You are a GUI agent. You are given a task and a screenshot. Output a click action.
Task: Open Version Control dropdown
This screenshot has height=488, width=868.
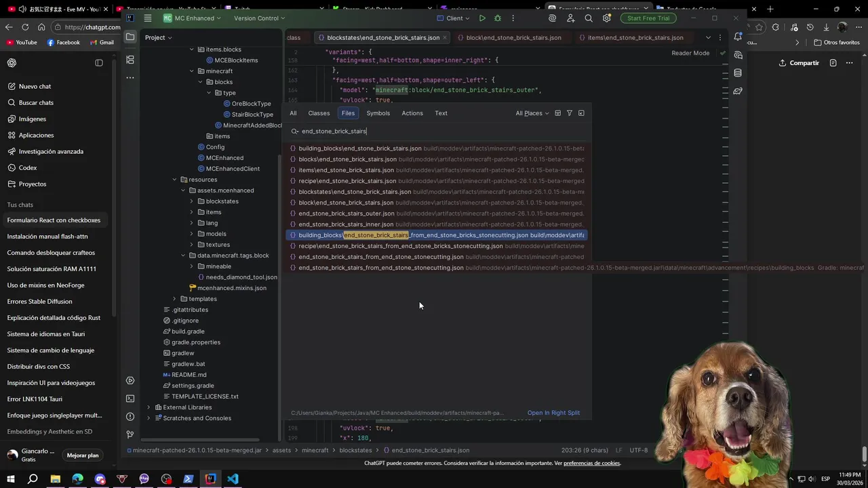[259, 18]
